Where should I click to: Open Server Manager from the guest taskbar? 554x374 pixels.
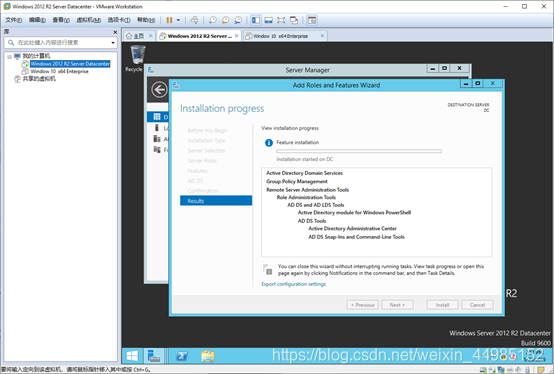[x=154, y=356]
